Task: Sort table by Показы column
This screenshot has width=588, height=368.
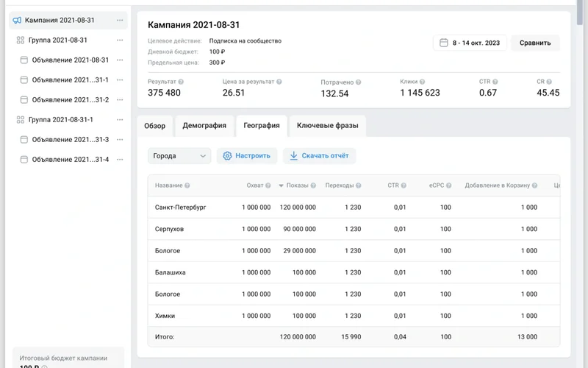Action: pos(297,185)
